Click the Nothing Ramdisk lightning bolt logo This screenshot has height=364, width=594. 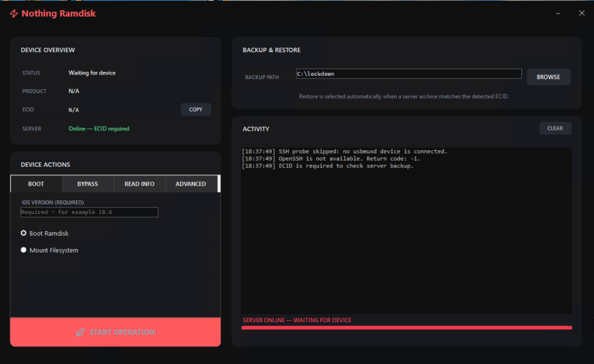coord(14,13)
